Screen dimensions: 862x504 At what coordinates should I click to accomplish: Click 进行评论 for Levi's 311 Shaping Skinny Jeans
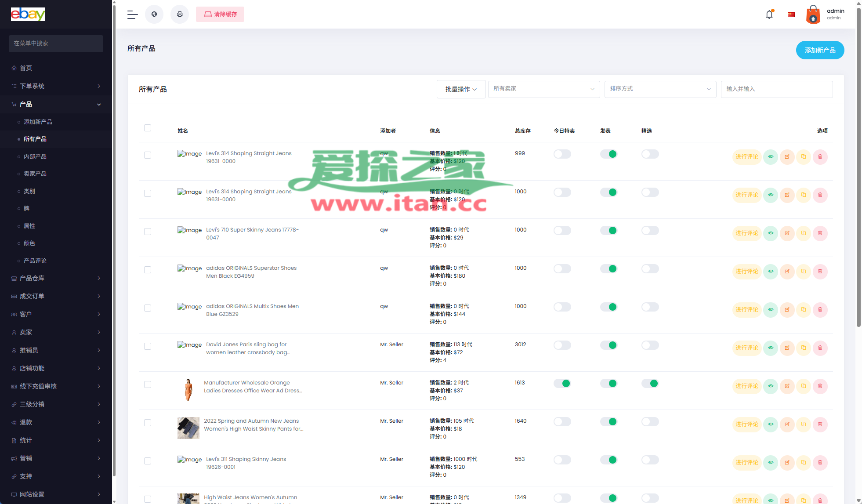pyautogui.click(x=747, y=463)
